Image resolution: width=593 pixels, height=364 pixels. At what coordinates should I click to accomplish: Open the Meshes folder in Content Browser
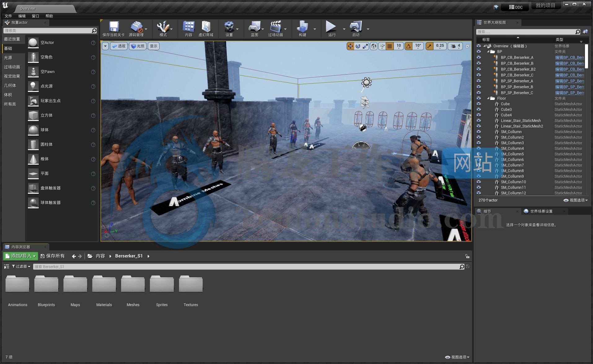(x=133, y=284)
